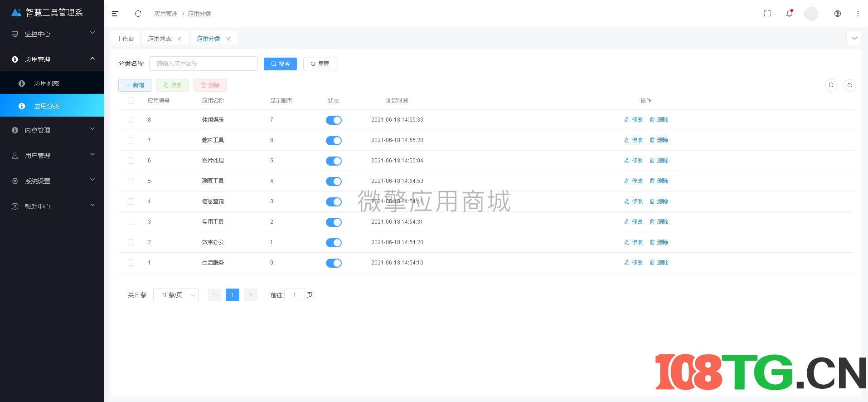Open the vertical three-dot more menu
This screenshot has width=868, height=402.
858,14
